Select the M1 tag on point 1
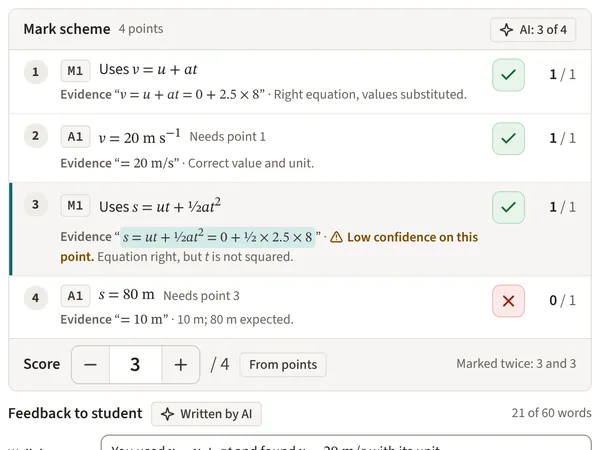Viewport: 600px width, 450px height. pyautogui.click(x=75, y=71)
